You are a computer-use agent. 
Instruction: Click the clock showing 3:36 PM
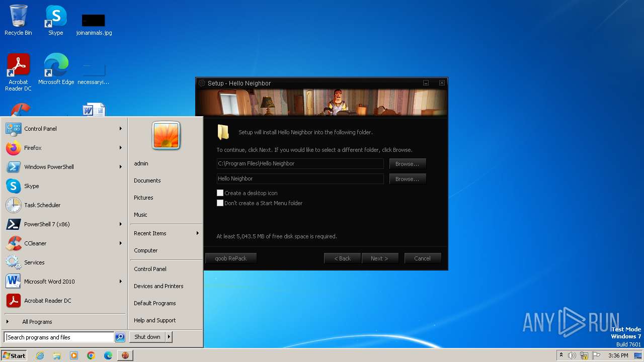point(618,355)
